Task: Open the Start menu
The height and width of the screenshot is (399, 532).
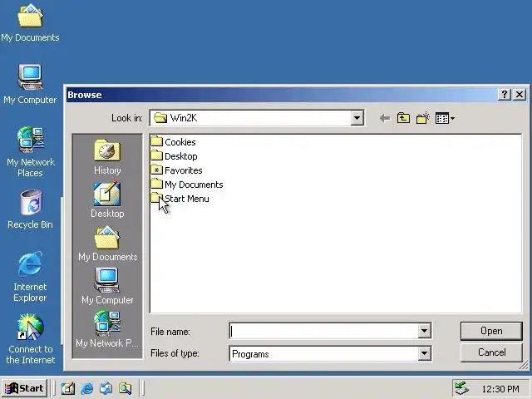Action: (24, 388)
